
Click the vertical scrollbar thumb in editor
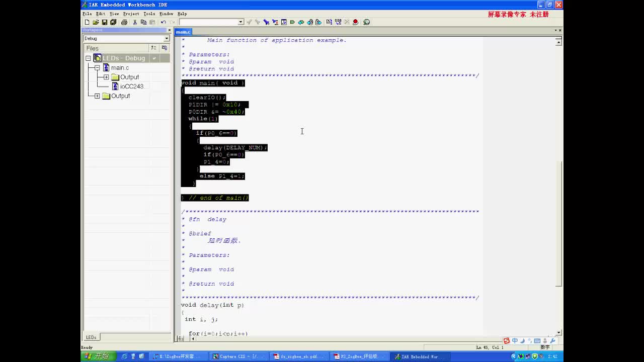click(x=558, y=224)
